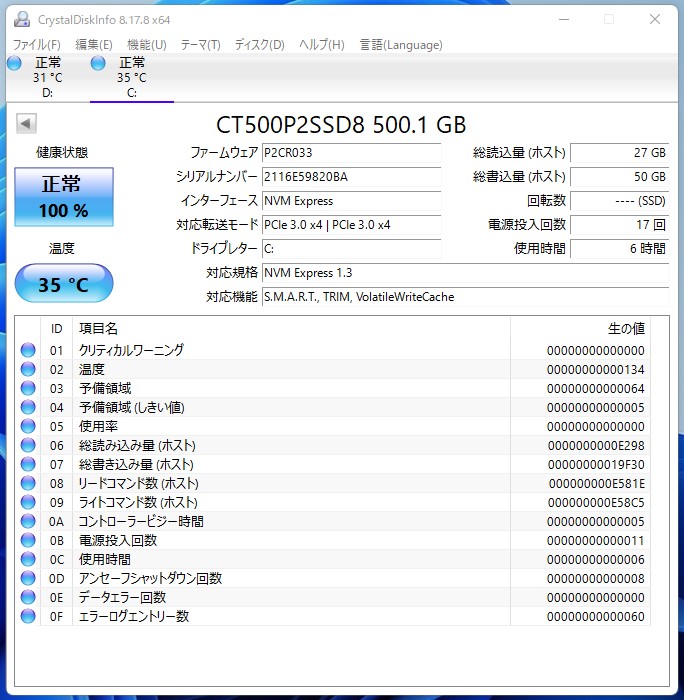The height and width of the screenshot is (700, 684).
Task: Click raw value 000000000E58C5
Action: tap(596, 502)
